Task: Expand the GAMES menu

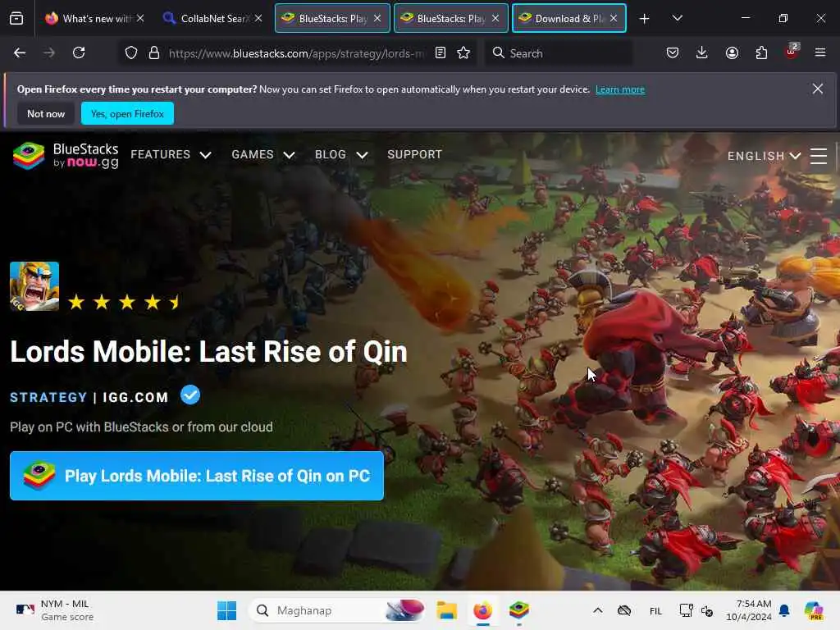Action: (x=263, y=155)
